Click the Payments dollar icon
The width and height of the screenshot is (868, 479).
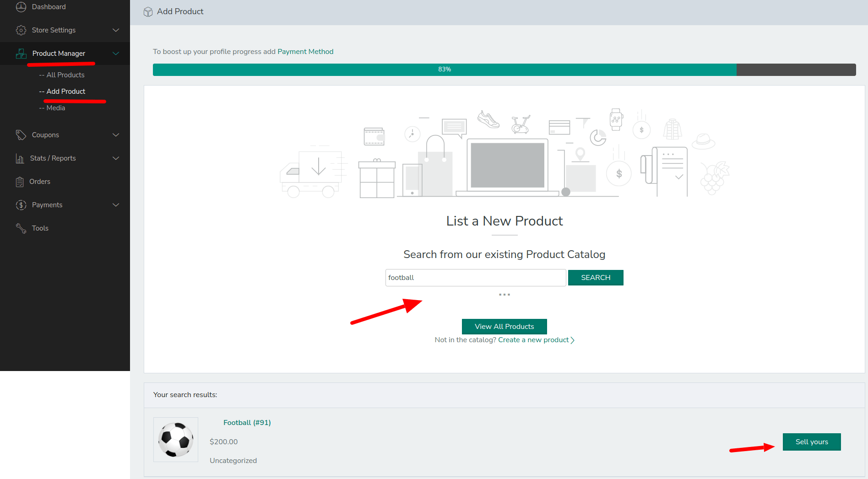[x=21, y=205]
